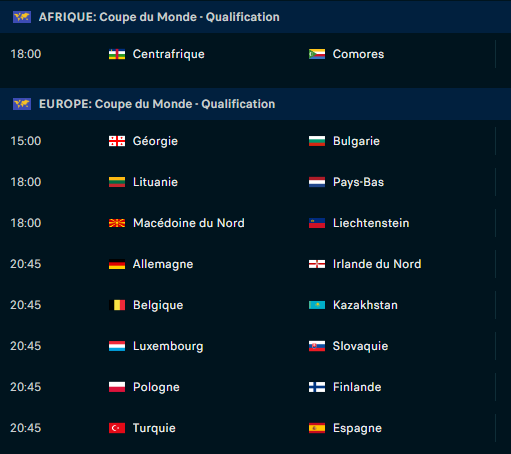Click the Espagne team name
Screen dimensions: 511x454
pos(357,428)
